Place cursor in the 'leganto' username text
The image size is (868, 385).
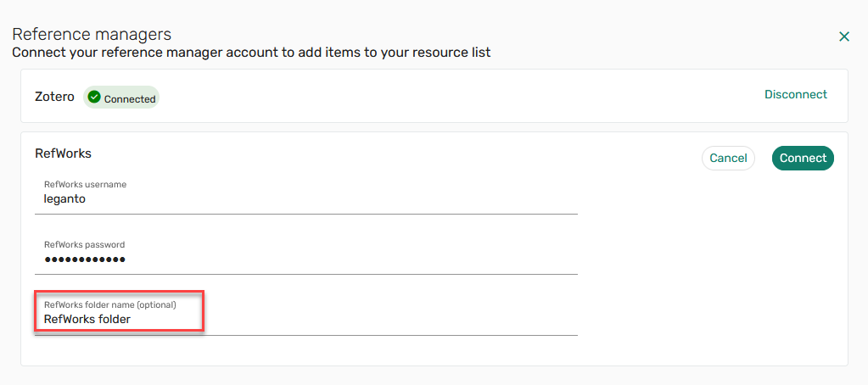(x=64, y=199)
